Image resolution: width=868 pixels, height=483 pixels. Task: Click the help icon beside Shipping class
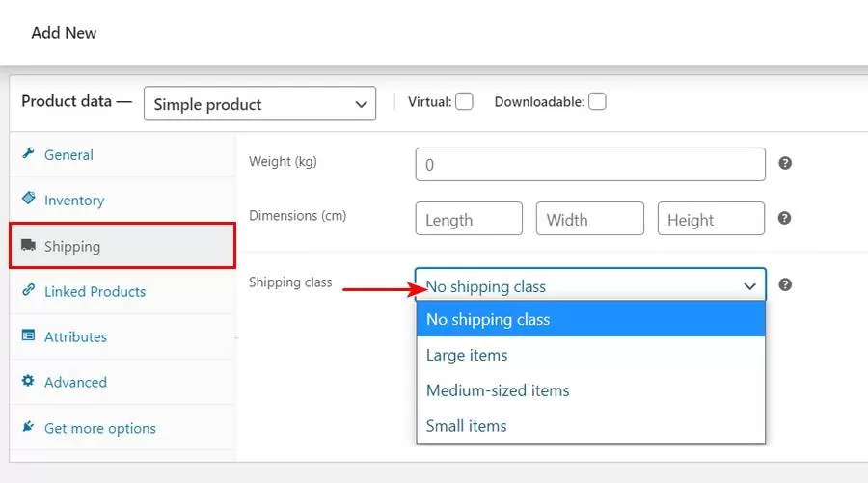[x=785, y=285]
